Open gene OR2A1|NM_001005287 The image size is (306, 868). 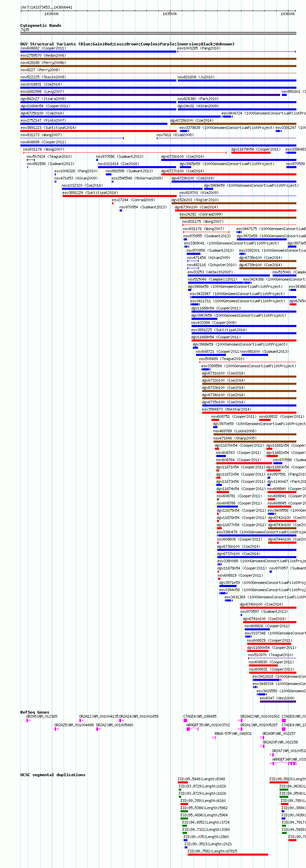(x=259, y=725)
